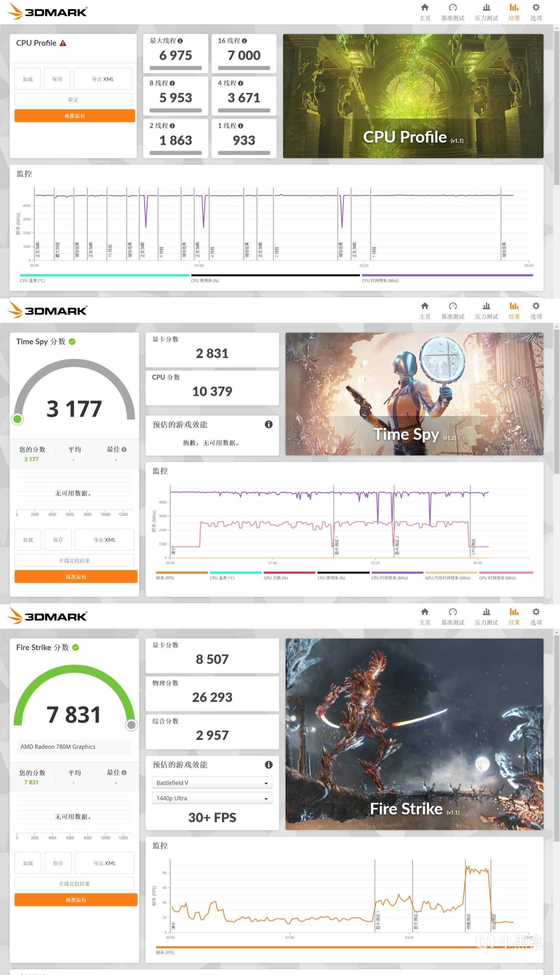
Task: Run CPU Profile again with 再次运行
Action: click(75, 116)
